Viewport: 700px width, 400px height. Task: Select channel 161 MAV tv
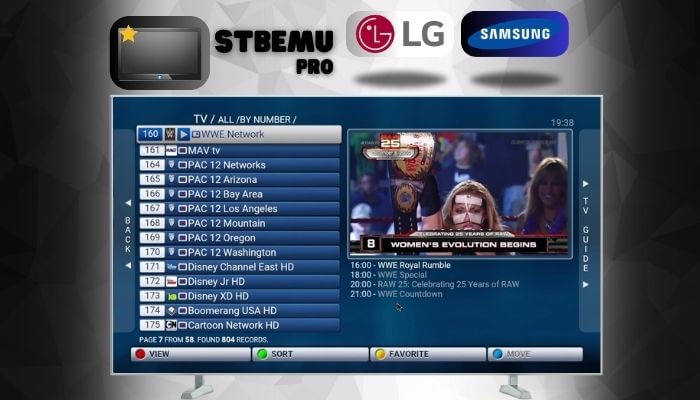tap(240, 151)
